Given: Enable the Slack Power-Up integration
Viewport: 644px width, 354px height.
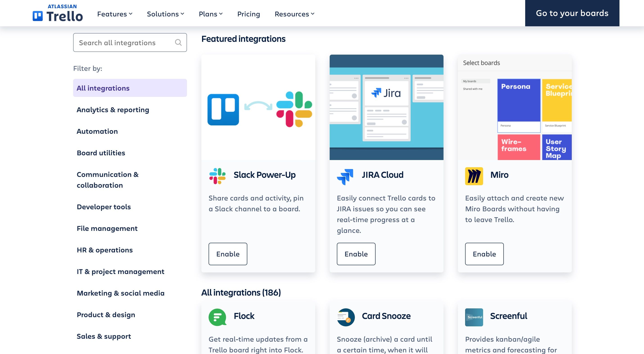Looking at the screenshot, I should pyautogui.click(x=228, y=254).
